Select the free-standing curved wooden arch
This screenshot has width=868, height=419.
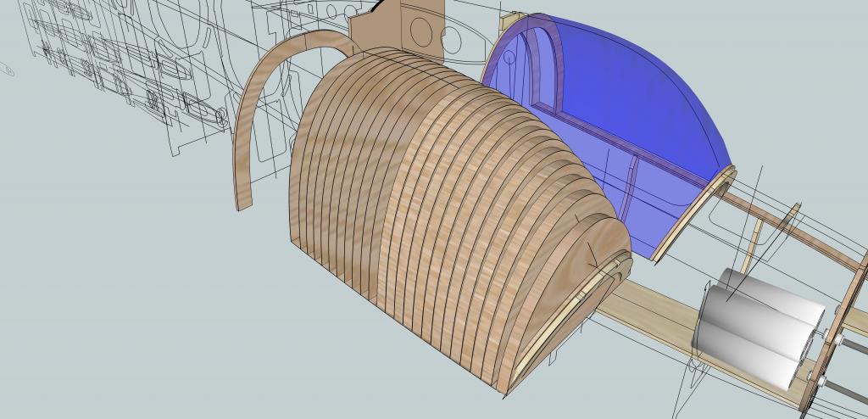pos(254,119)
